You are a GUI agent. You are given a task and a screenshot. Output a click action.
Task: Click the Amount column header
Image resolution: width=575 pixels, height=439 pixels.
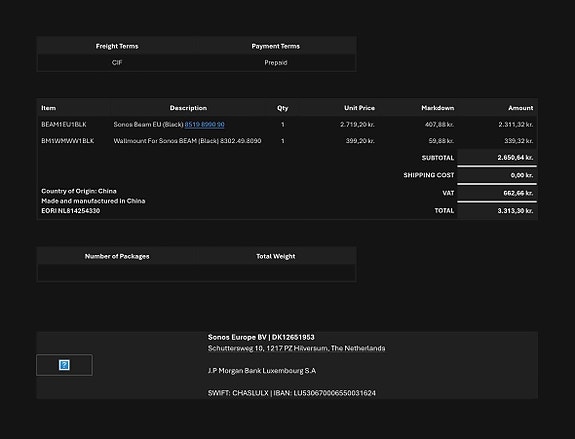[520, 108]
